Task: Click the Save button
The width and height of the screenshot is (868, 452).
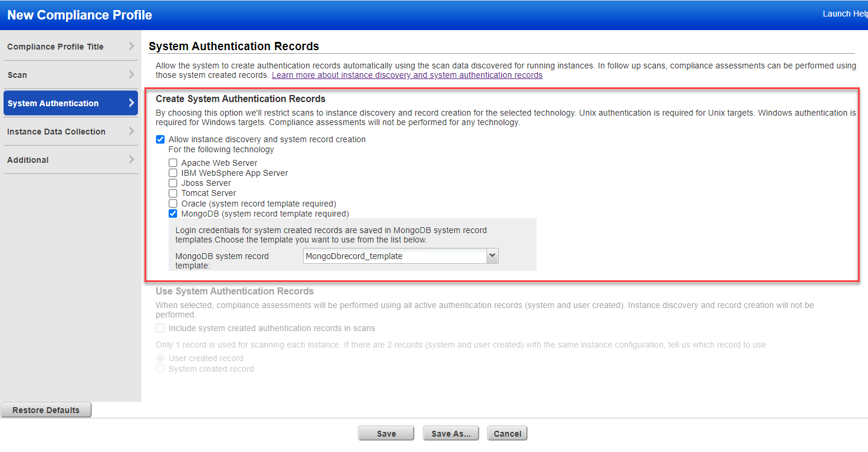Action: click(386, 433)
